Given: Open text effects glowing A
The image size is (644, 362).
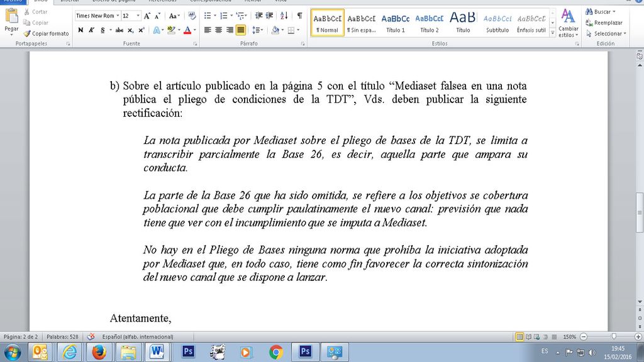Looking at the screenshot, I should pyautogui.click(x=157, y=30).
